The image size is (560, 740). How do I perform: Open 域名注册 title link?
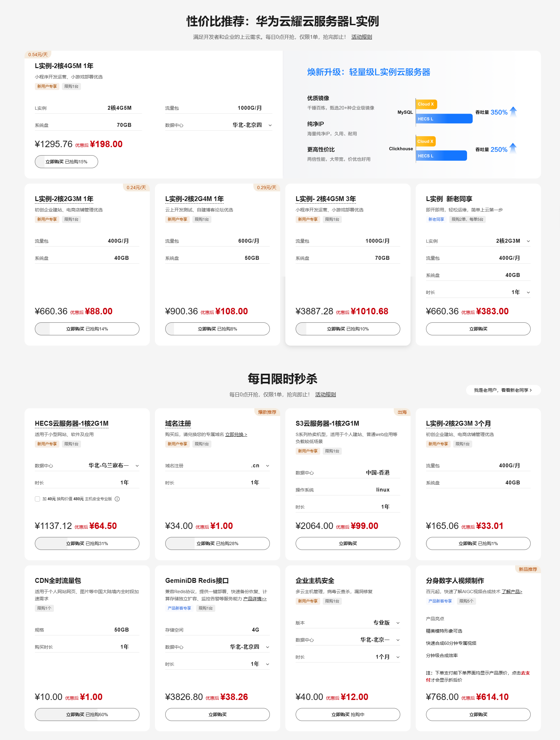pos(178,423)
